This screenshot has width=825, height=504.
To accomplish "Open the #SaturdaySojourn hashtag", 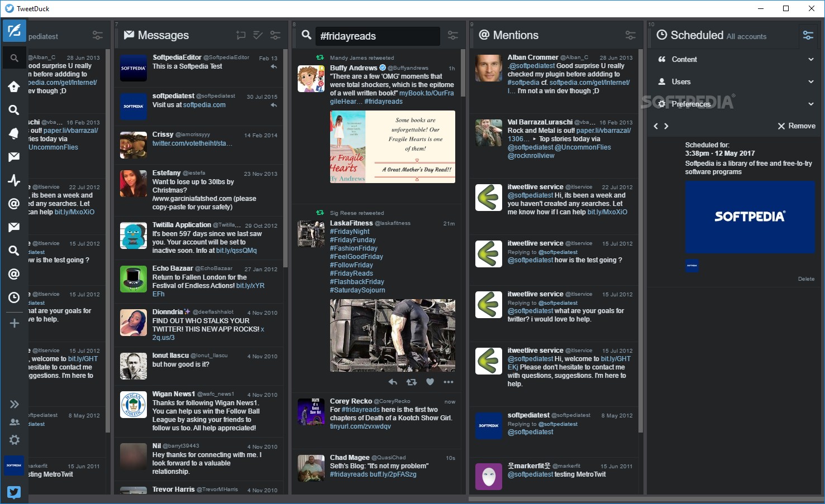I will coord(357,290).
